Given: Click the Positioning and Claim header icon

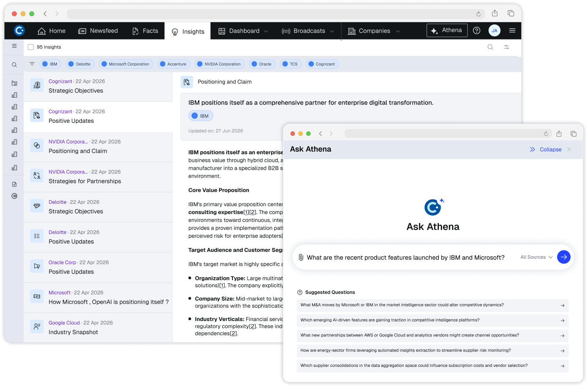Looking at the screenshot, I should 187,82.
